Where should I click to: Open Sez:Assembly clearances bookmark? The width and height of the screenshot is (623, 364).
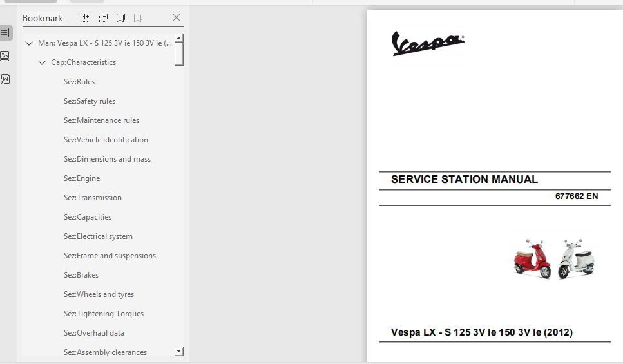click(x=105, y=352)
